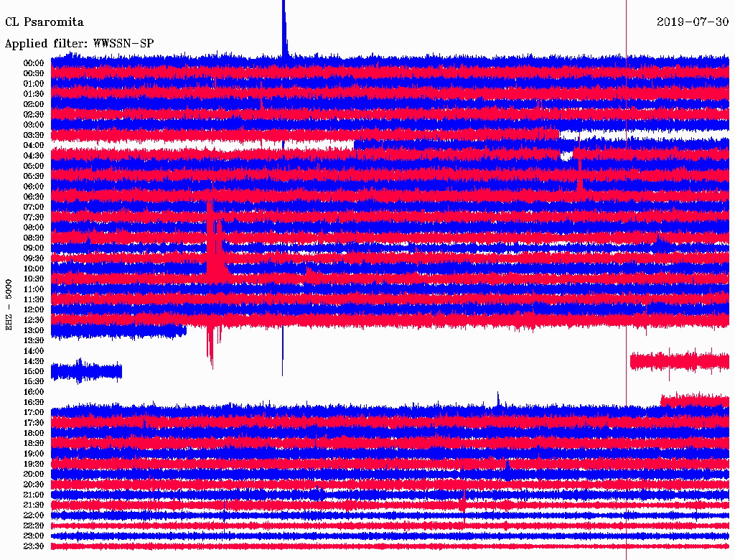Click the 10:00 time label
The image size is (735, 560).
(34, 269)
